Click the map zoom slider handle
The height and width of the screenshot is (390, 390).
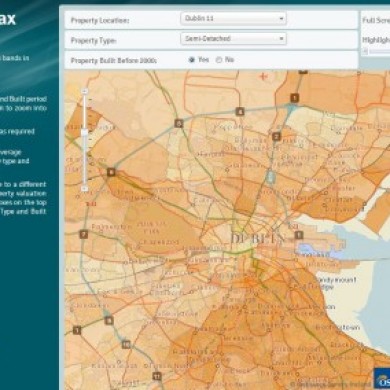coord(85,133)
